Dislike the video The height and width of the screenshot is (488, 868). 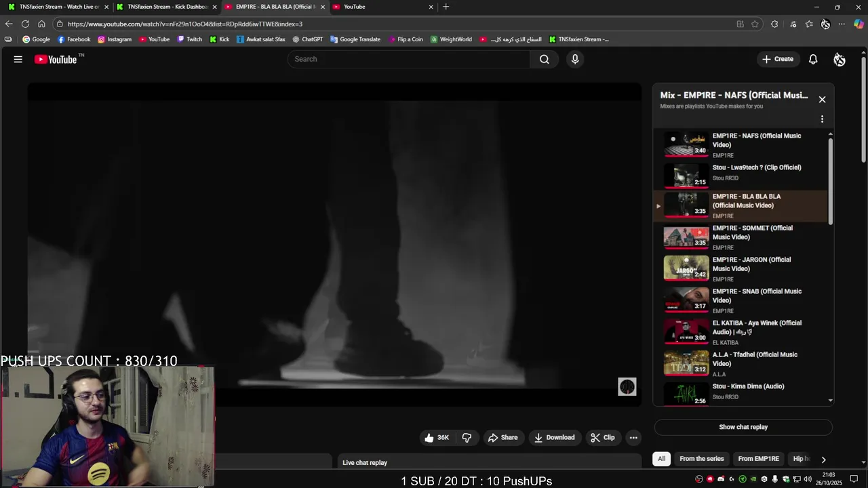[467, 437]
